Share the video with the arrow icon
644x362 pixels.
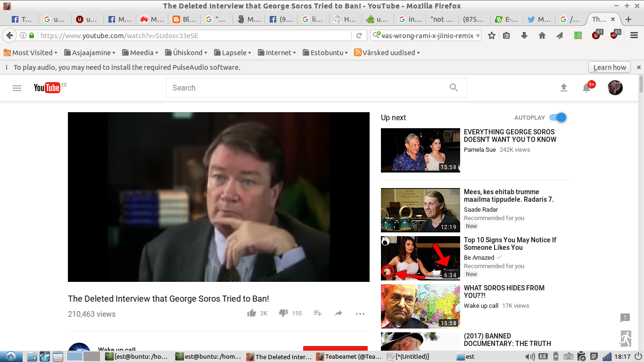[x=339, y=313]
